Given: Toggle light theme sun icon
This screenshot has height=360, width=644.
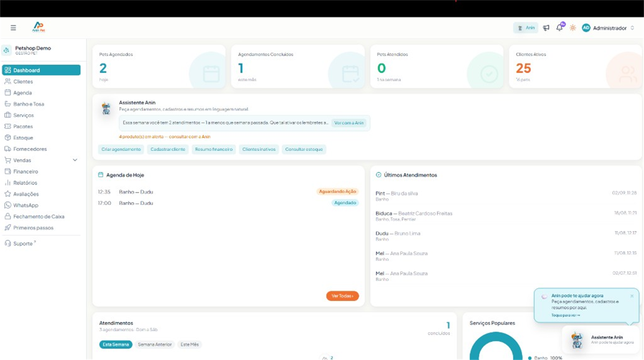Looking at the screenshot, I should [573, 28].
